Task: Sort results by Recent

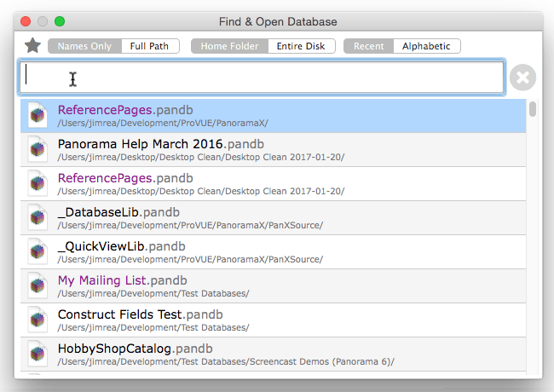Action: [x=369, y=46]
